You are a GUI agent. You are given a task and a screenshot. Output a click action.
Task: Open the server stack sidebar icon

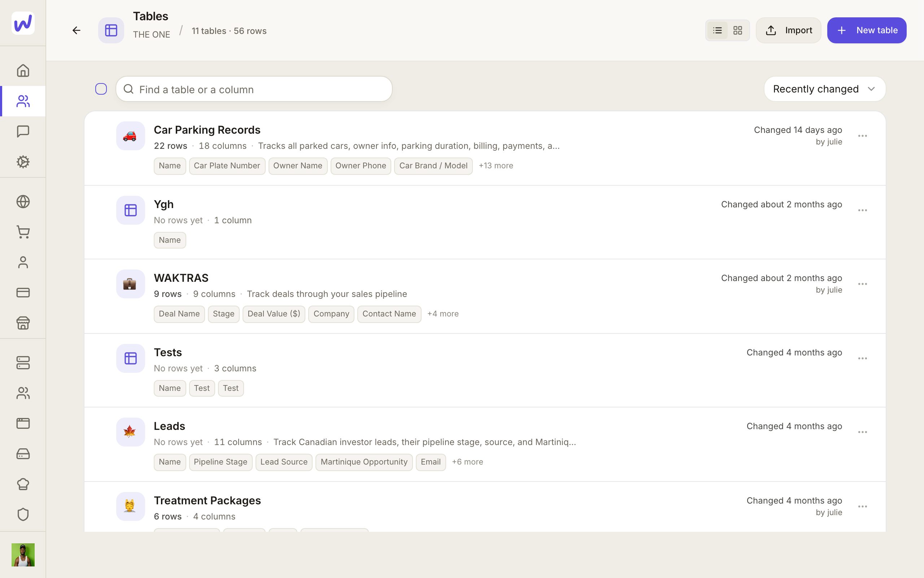click(23, 363)
